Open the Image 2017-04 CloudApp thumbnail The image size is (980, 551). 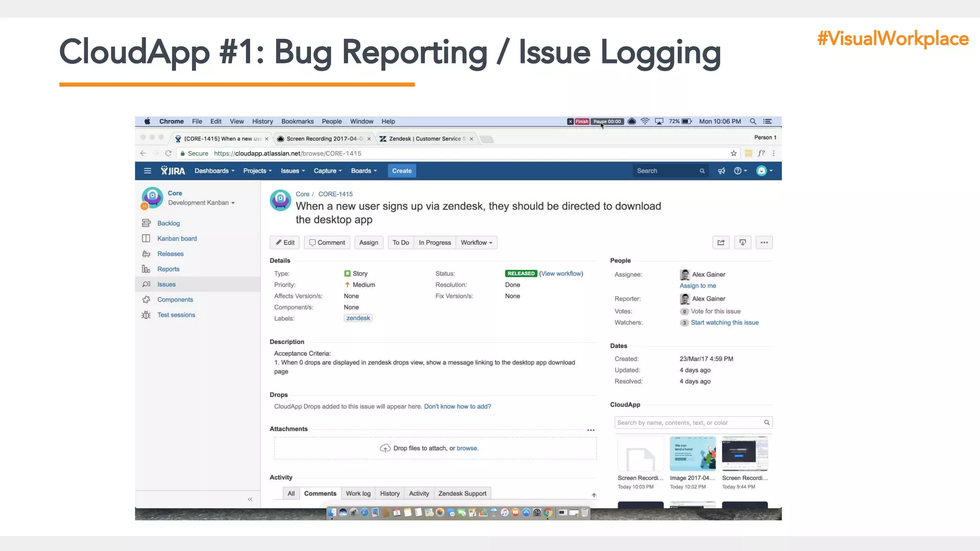point(692,453)
